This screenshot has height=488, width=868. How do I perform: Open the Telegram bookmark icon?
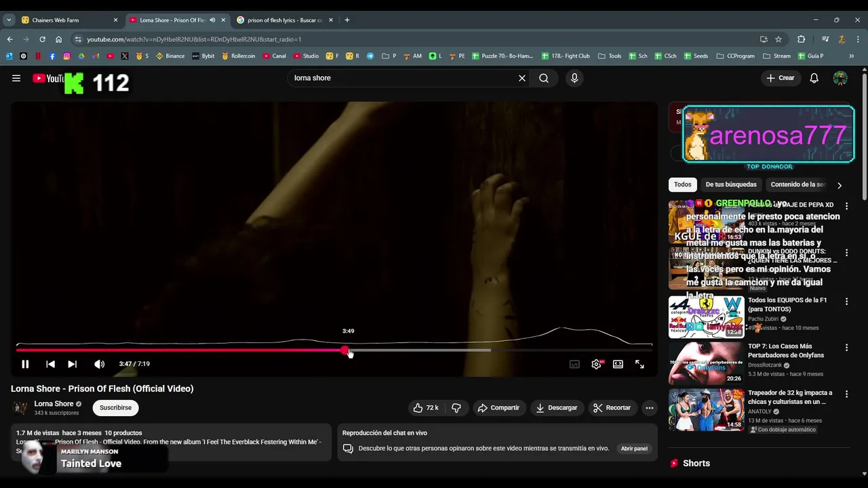click(370, 56)
